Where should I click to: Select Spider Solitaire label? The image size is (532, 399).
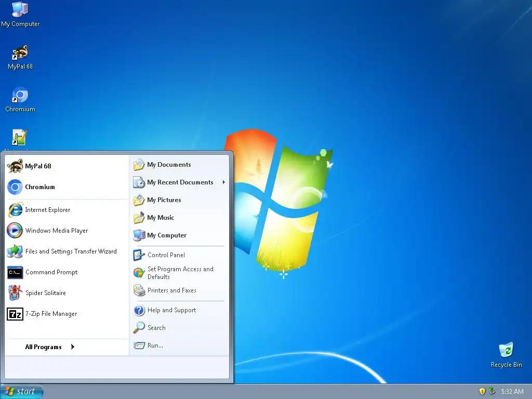coord(46,293)
